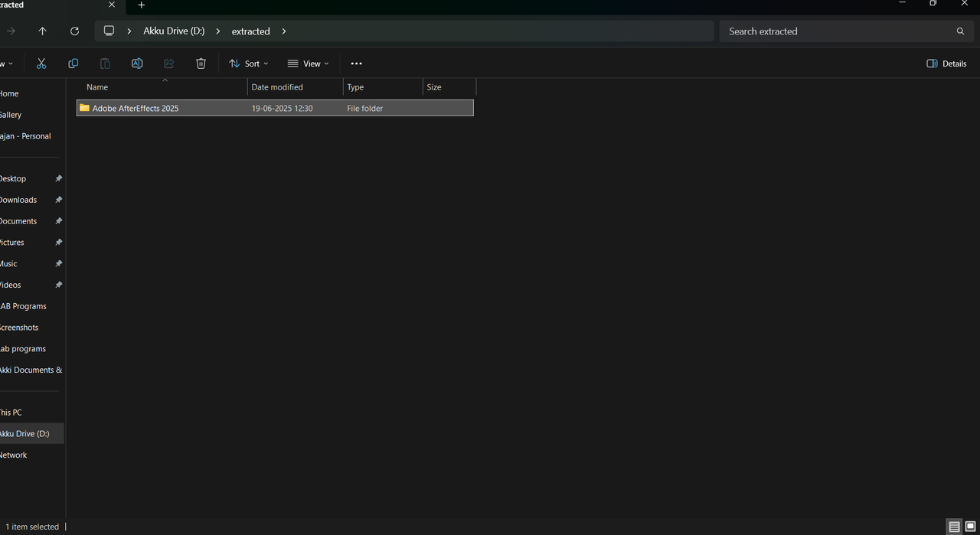This screenshot has height=535, width=980.
Task: Click extracted in address bar path
Action: pos(251,31)
